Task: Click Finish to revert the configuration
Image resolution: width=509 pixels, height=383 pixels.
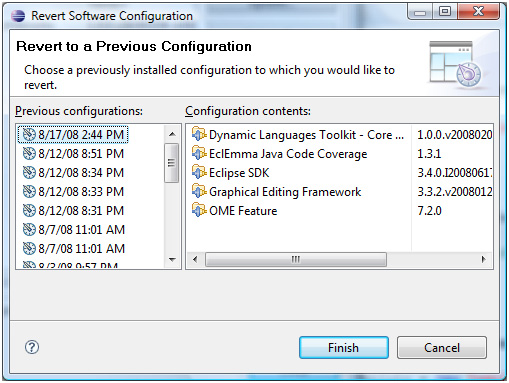Action: (x=344, y=348)
